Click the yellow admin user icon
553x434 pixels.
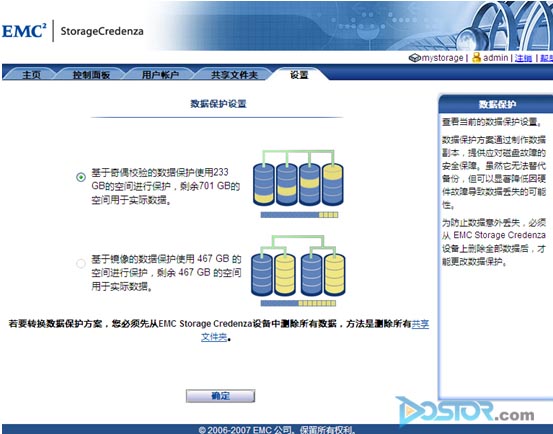coord(476,57)
